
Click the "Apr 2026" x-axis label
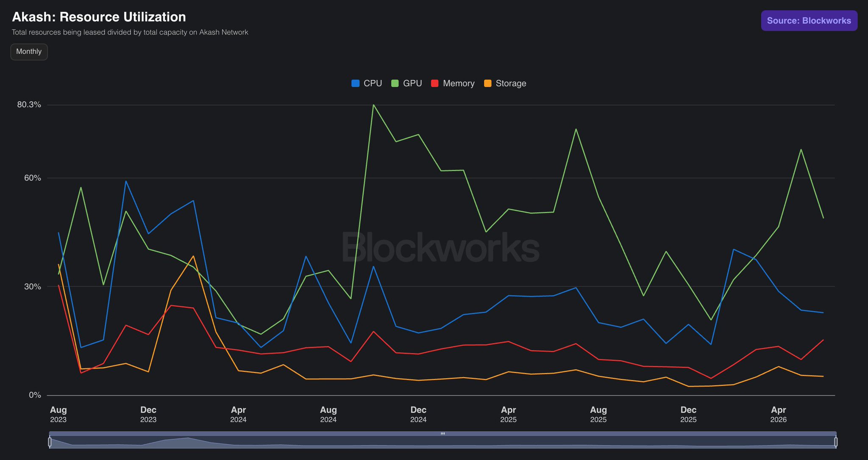pyautogui.click(x=779, y=415)
